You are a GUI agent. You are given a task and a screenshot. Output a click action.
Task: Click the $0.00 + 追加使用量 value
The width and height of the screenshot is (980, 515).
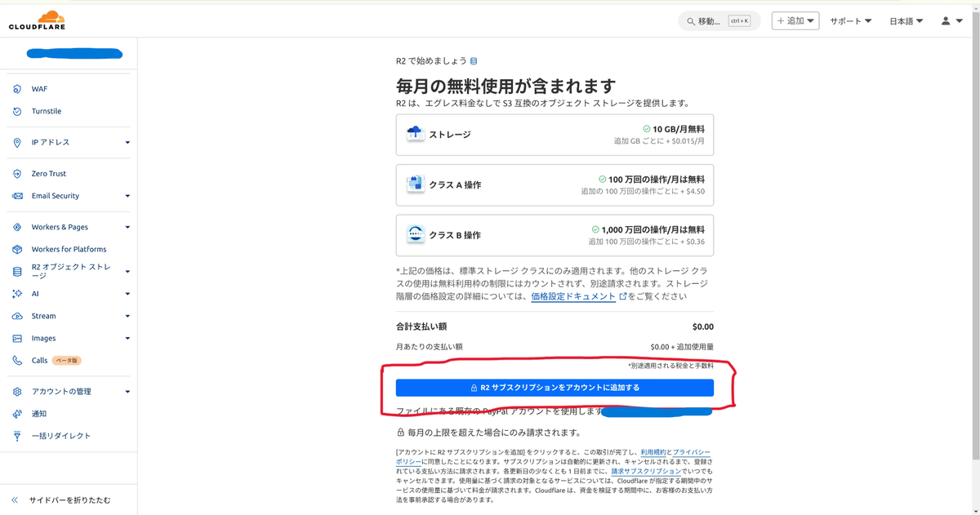click(682, 347)
